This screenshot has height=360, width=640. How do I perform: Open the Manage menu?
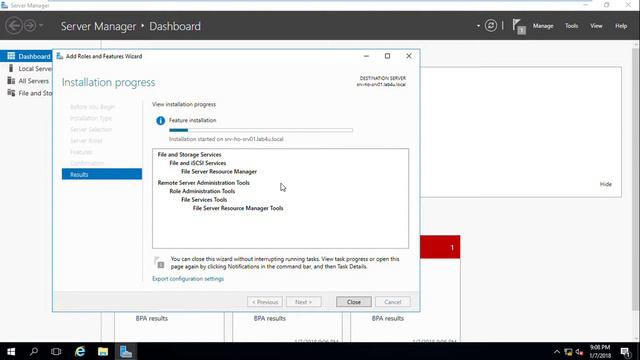tap(543, 26)
